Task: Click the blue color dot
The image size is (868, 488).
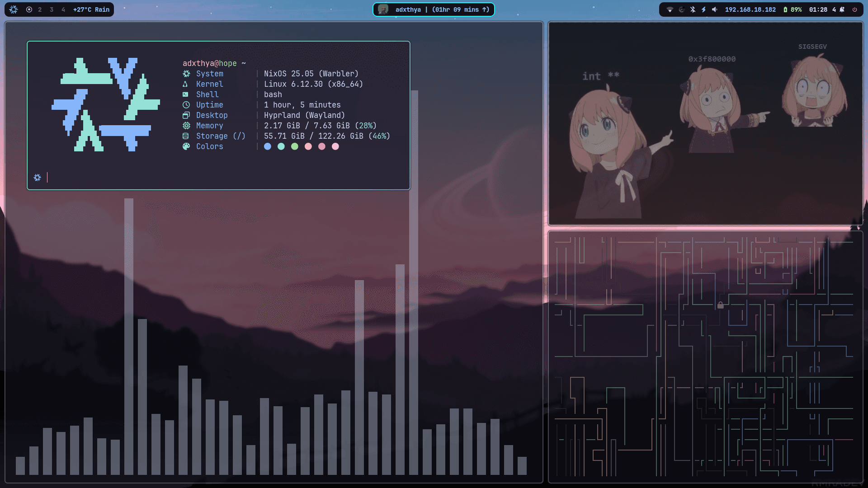Action: pos(268,146)
